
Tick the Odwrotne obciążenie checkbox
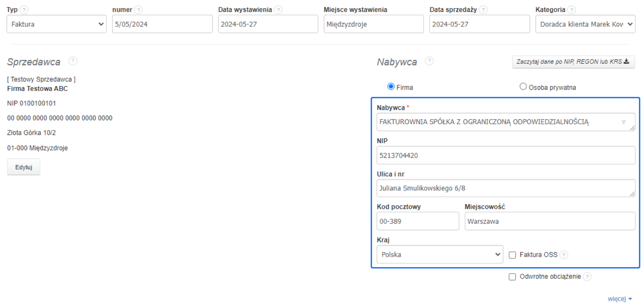512,277
